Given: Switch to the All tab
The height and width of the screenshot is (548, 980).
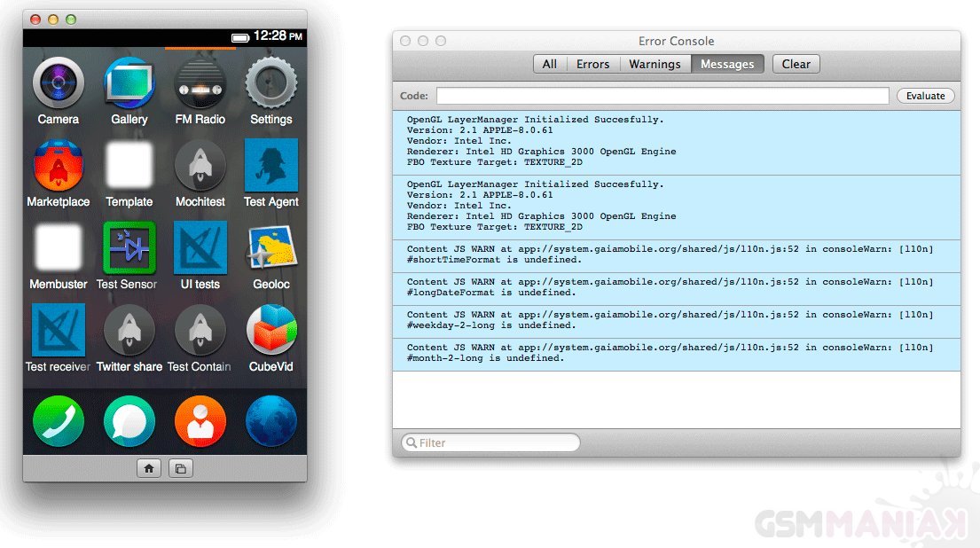Looking at the screenshot, I should [x=550, y=64].
